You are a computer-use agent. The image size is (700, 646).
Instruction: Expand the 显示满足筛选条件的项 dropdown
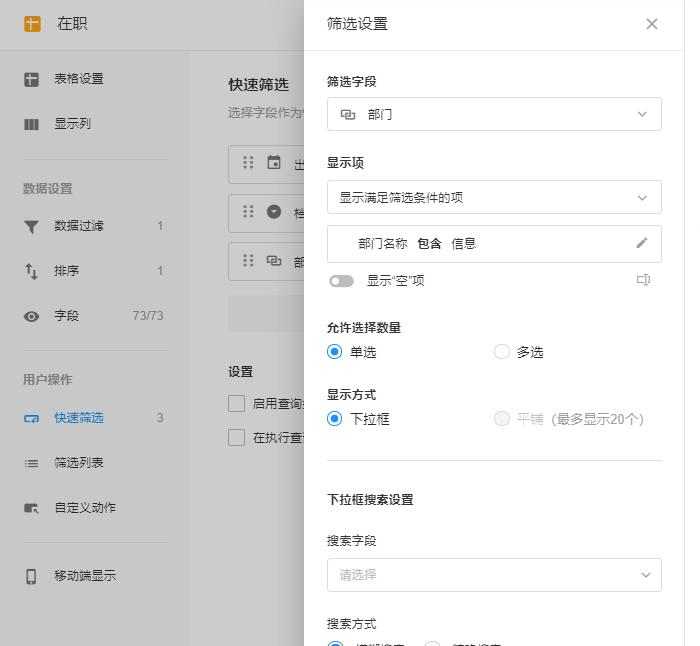point(494,197)
